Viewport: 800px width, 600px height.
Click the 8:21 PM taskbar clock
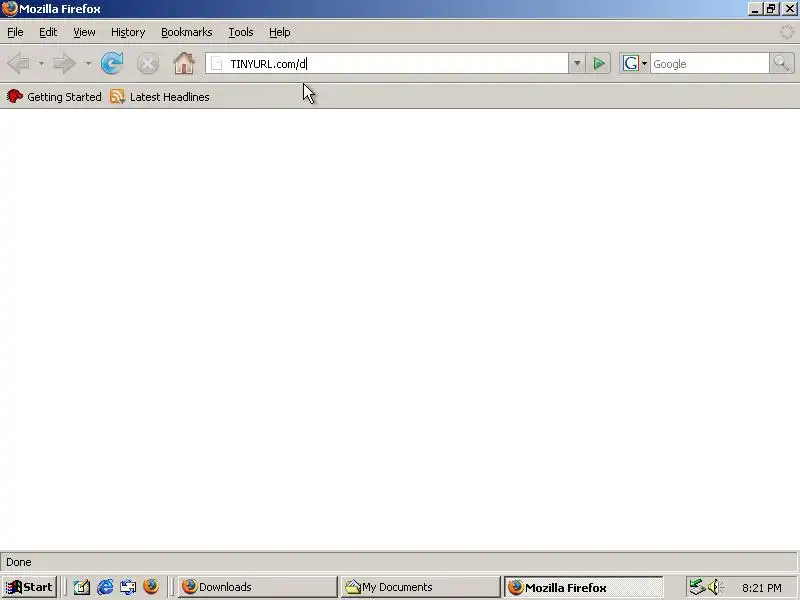tap(762, 588)
